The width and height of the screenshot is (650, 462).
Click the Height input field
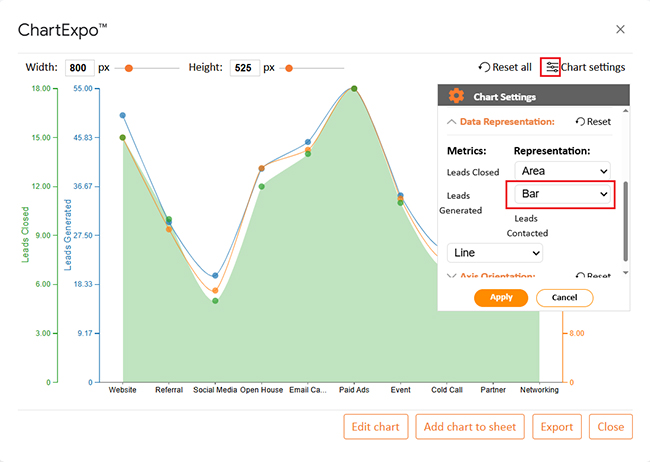click(x=244, y=69)
